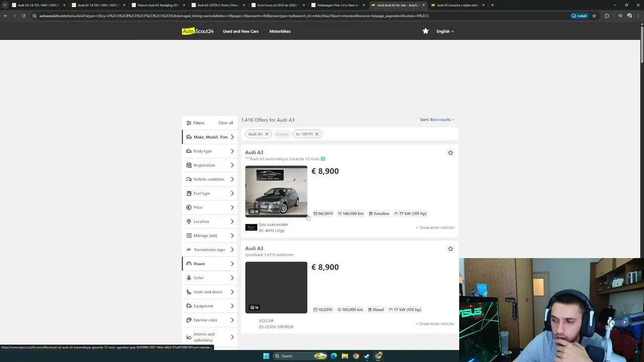This screenshot has width=644, height=362.
Task: Reload the page with browser refresh button
Action: tap(23, 16)
